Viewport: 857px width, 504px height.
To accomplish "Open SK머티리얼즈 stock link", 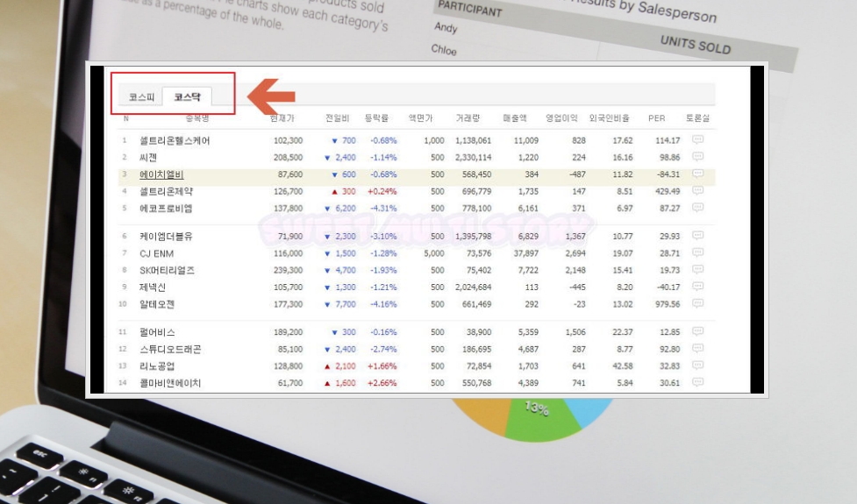I will [167, 270].
